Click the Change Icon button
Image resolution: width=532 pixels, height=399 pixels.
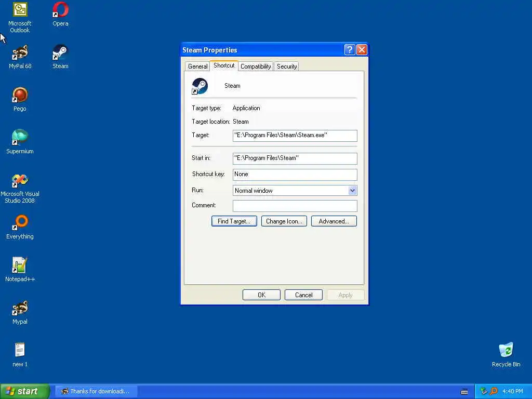click(284, 221)
